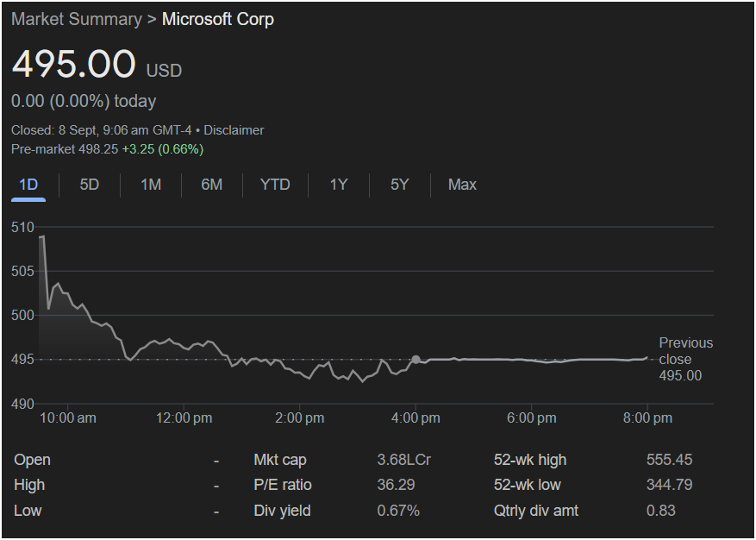The image size is (756, 540).
Task: Click the +3.25 (0.66%) pre-market change
Action: [162, 149]
